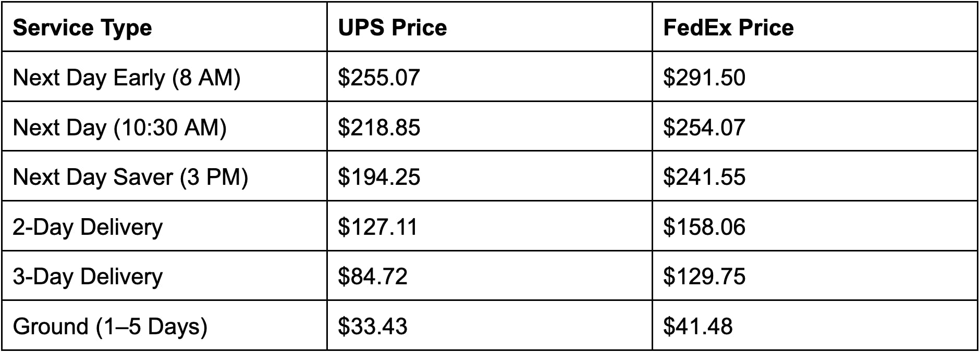Select the $158.06 FedEx cell

[x=815, y=226]
